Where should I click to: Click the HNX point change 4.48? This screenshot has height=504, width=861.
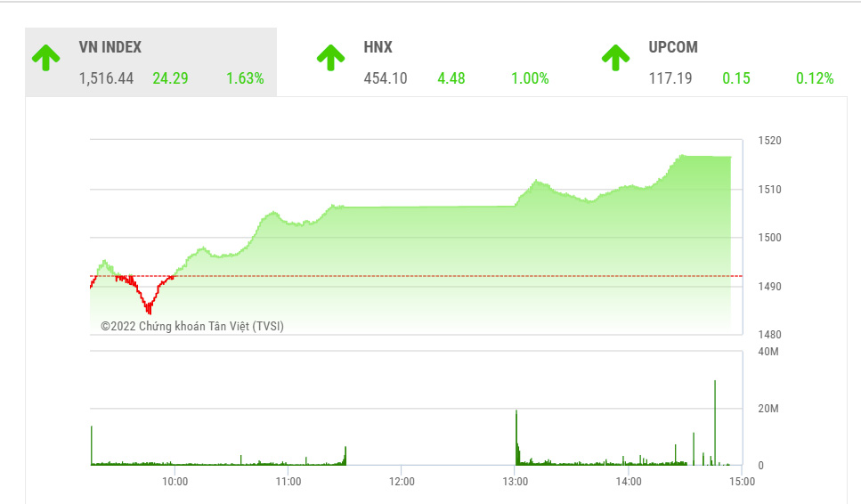[451, 78]
